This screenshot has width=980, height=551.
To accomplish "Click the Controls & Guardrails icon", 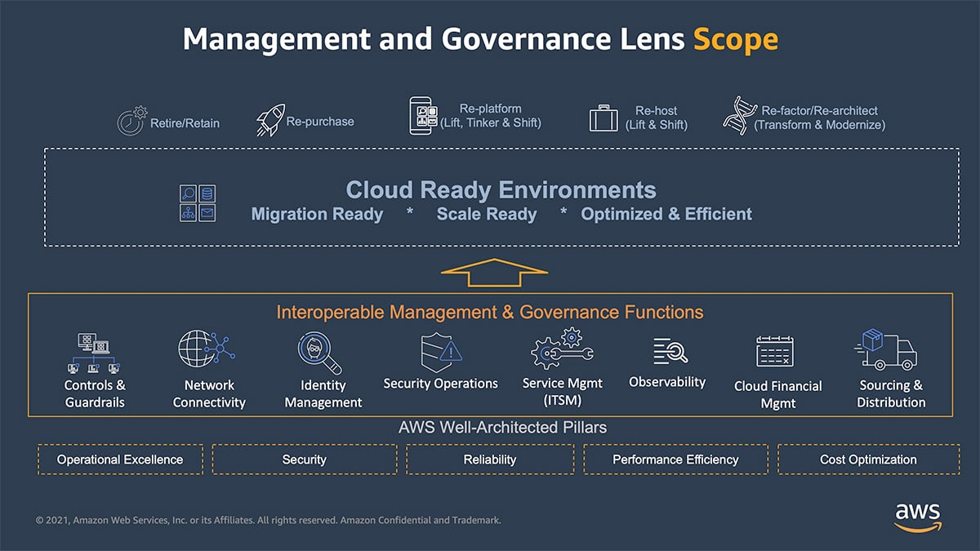I will [x=95, y=352].
